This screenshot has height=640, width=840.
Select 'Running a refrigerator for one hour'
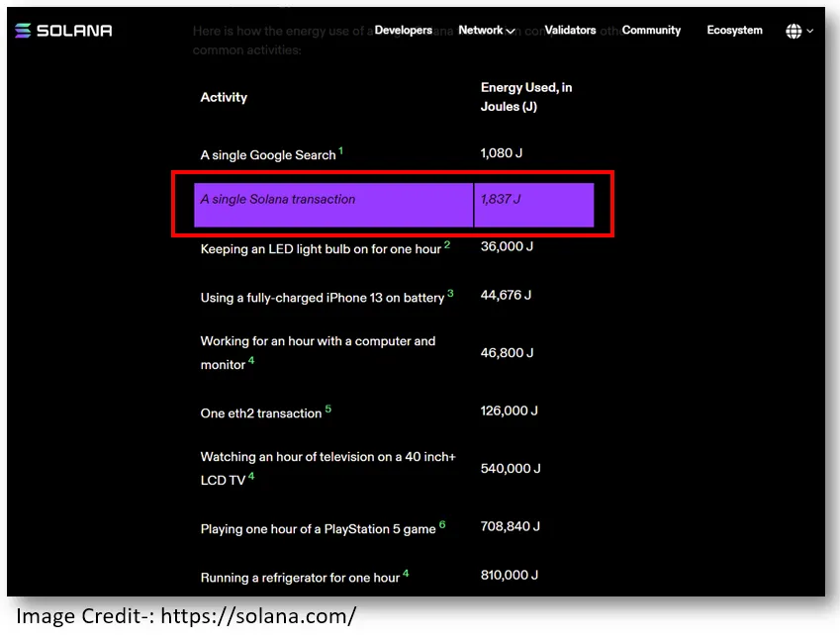tap(300, 578)
